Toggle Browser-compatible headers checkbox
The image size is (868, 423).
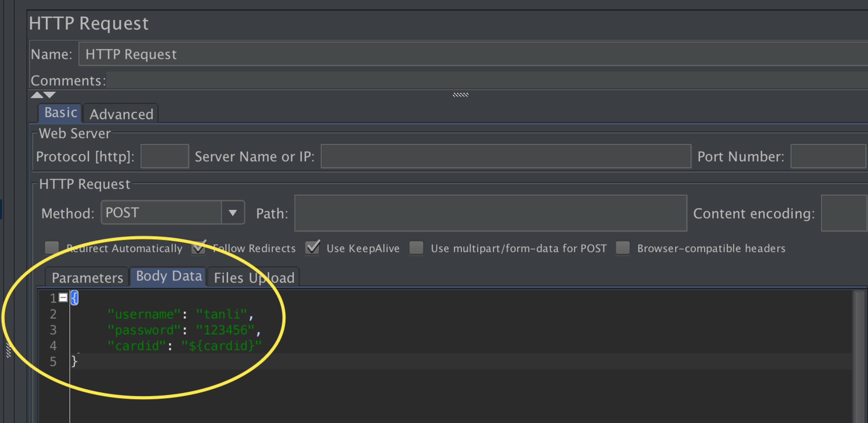[623, 248]
